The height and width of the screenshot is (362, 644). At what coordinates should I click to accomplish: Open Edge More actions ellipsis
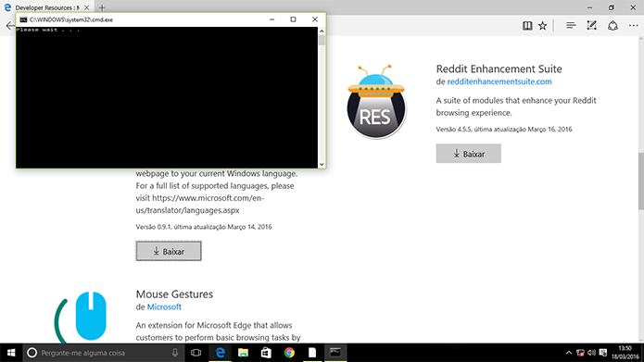pyautogui.click(x=633, y=26)
